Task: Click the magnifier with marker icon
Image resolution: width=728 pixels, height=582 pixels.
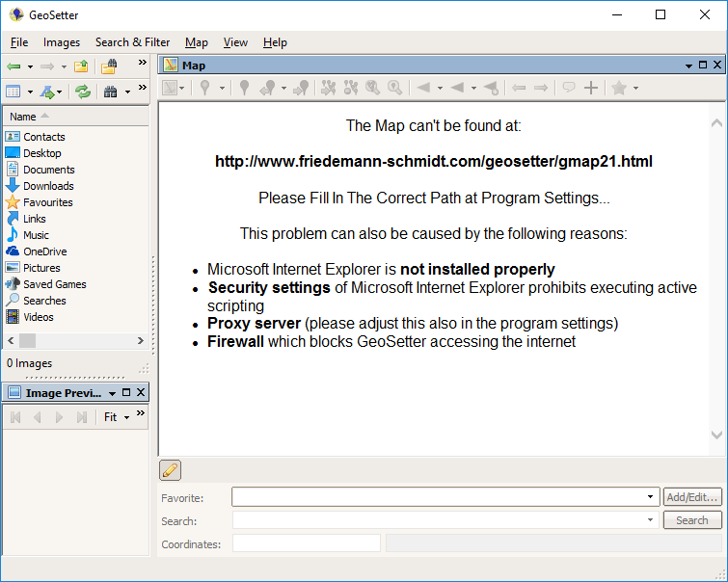Action: [394, 88]
